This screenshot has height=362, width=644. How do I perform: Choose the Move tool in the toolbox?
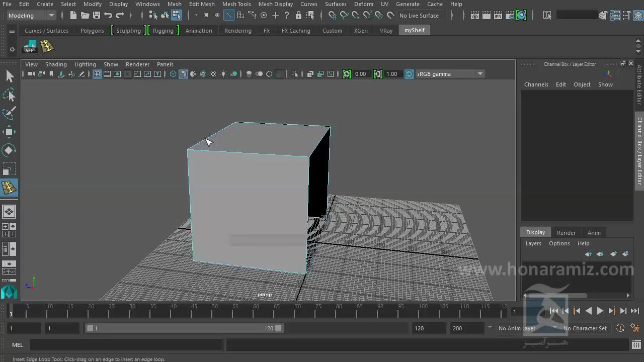[9, 132]
